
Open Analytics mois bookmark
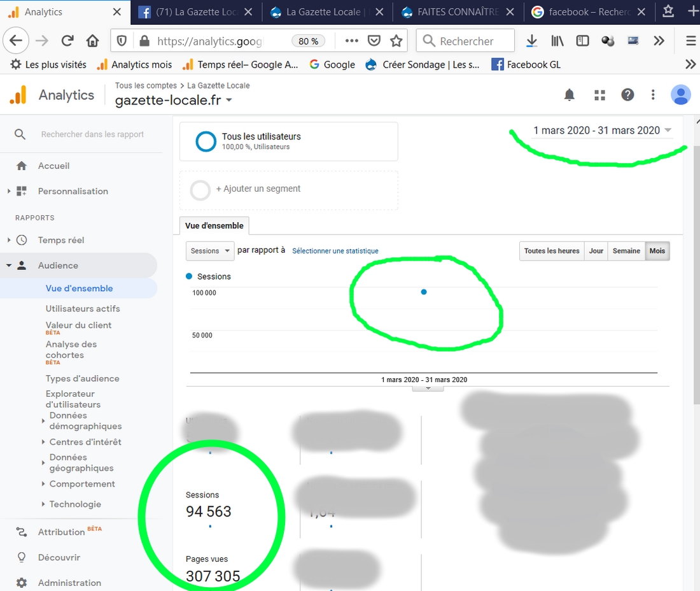[x=134, y=64]
